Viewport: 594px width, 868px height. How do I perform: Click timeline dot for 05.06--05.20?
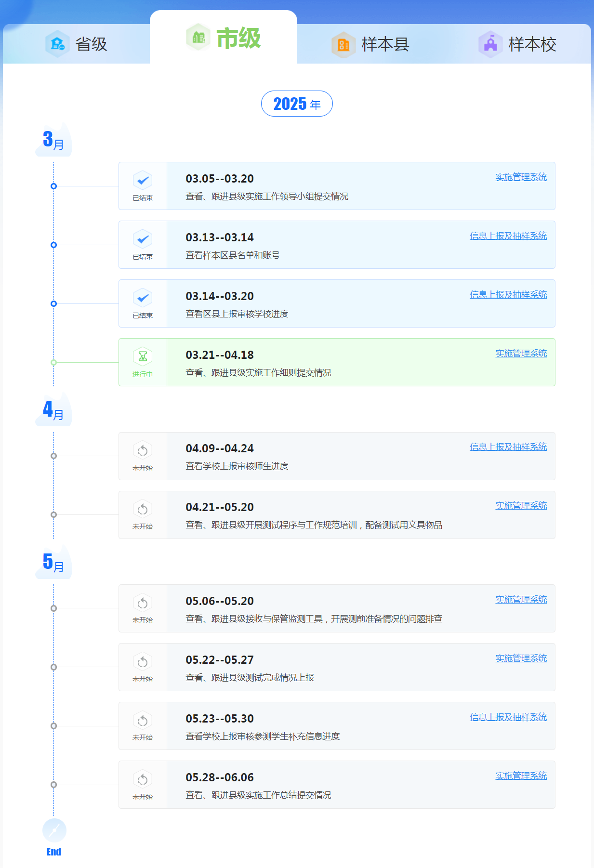[x=53, y=608]
